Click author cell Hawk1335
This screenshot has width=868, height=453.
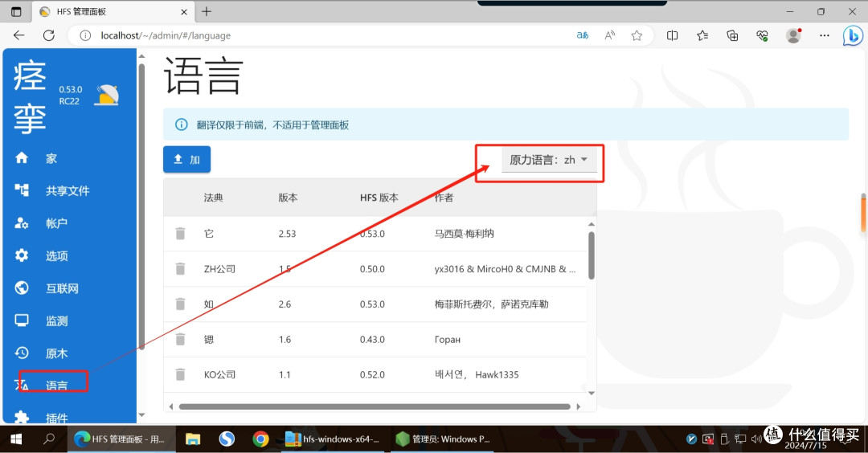tap(477, 374)
